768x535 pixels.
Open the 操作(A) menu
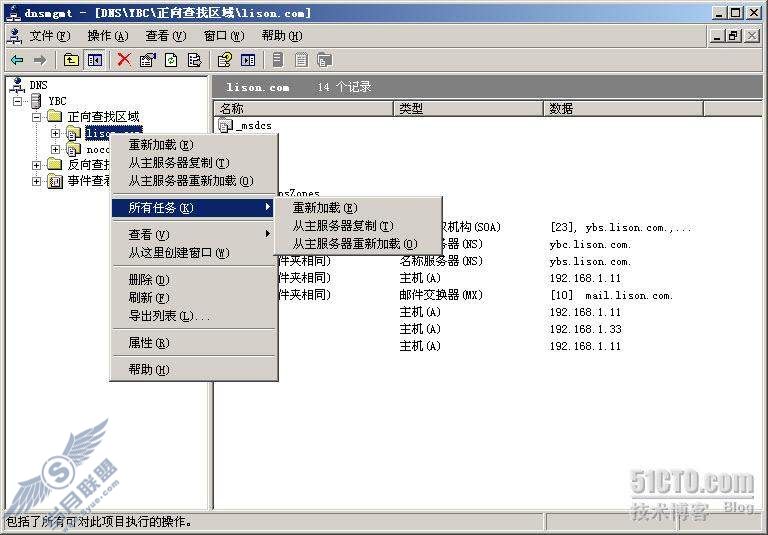pos(108,36)
